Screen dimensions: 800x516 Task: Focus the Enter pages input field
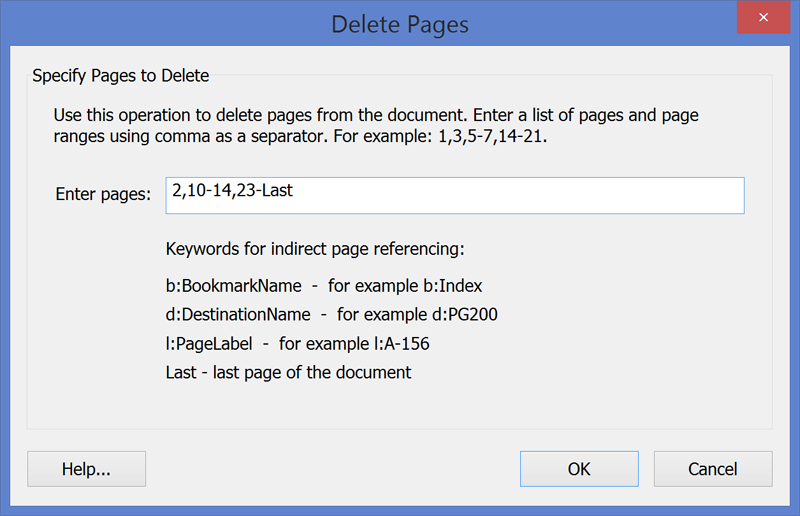(455, 195)
